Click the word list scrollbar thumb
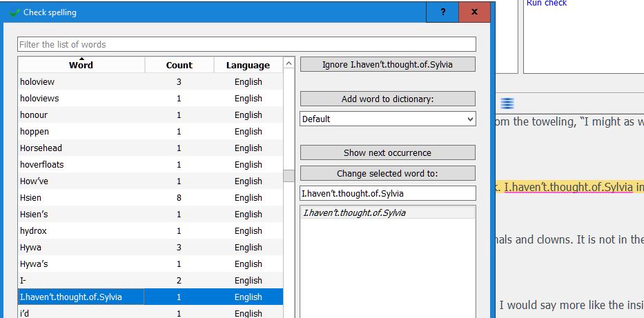The width and height of the screenshot is (644, 318). click(289, 175)
